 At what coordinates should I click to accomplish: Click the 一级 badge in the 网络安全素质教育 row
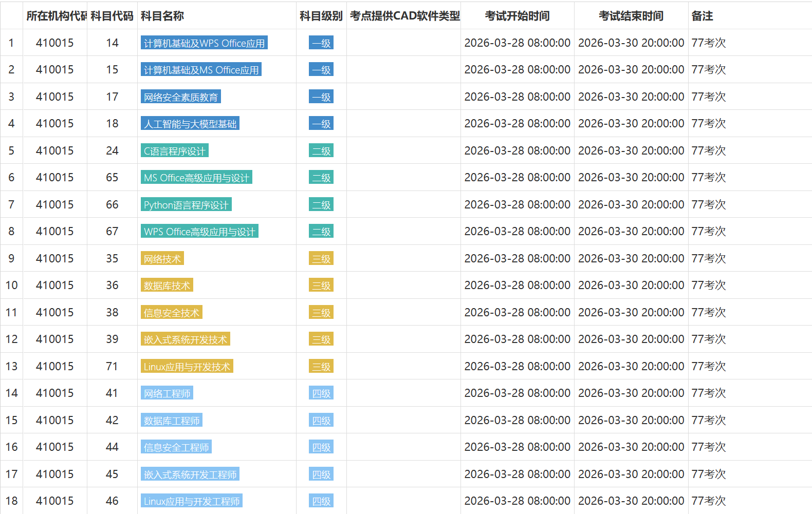click(321, 97)
